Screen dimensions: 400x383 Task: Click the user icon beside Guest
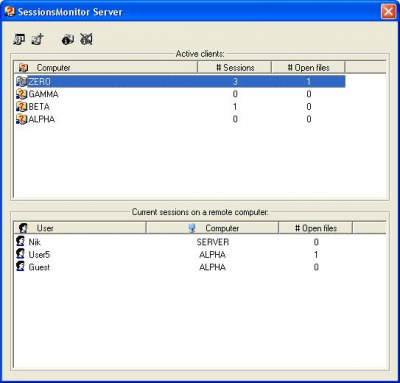click(21, 267)
